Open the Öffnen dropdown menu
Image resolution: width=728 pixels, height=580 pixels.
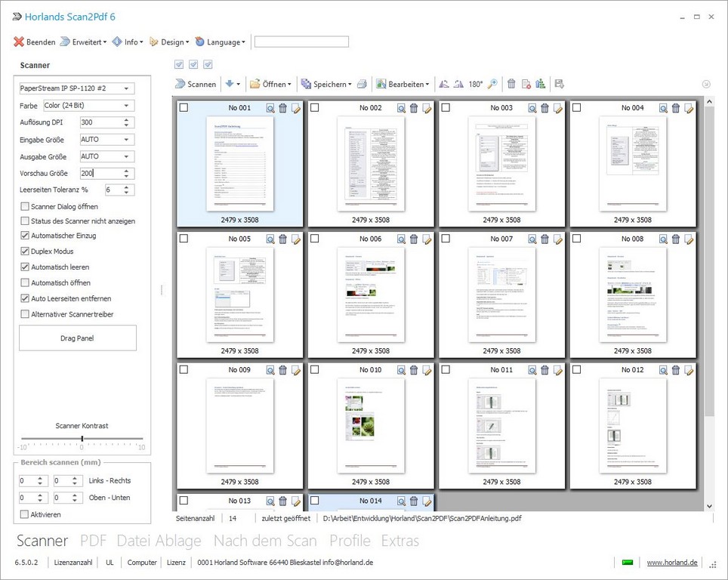[270, 84]
